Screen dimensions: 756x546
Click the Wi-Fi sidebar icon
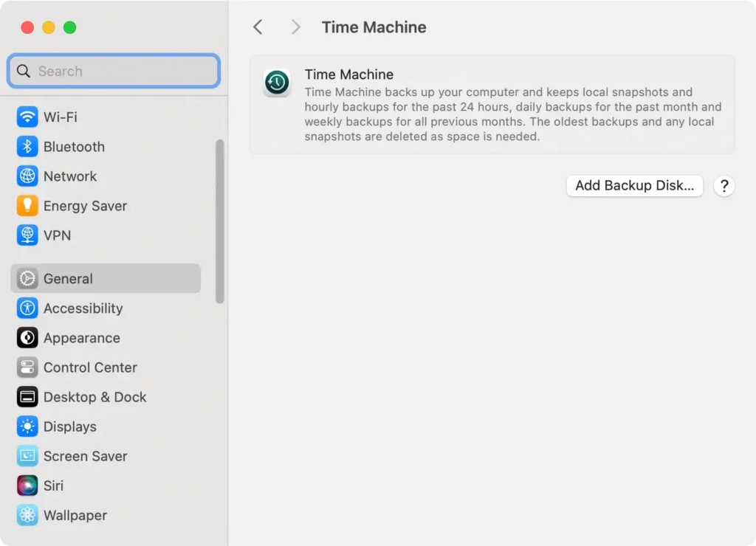[x=27, y=117]
